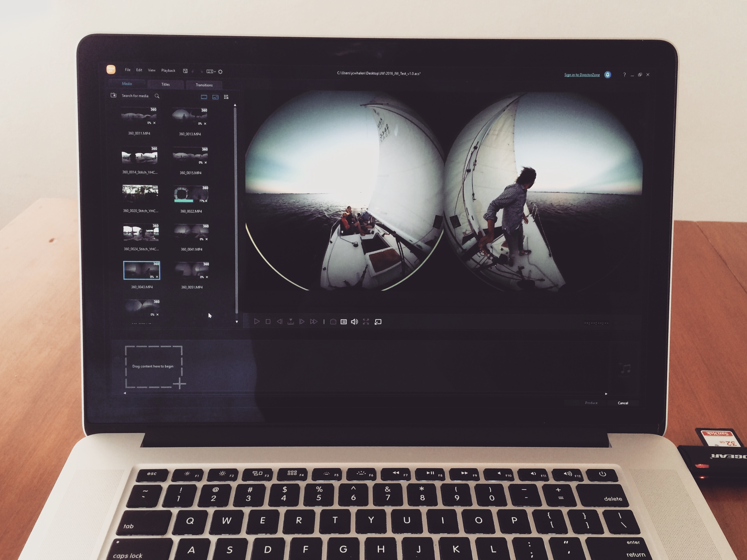The image size is (747, 560).
Task: Cancel stitching on 360_0041.MP4 via X
Action: click(207, 239)
